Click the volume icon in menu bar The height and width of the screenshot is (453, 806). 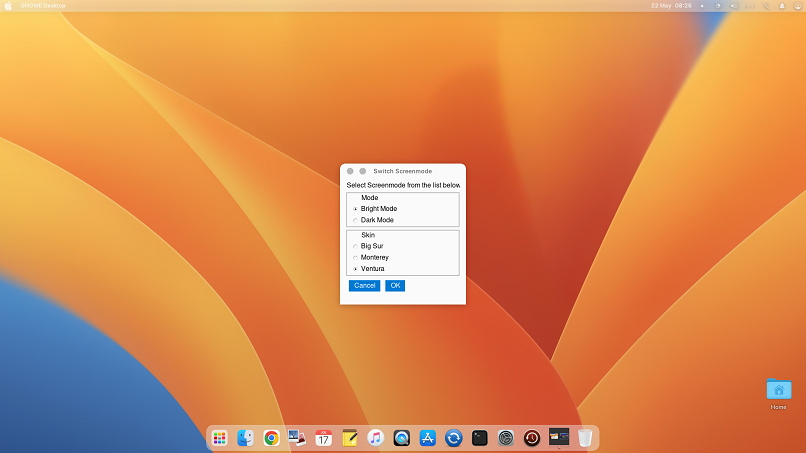(733, 6)
